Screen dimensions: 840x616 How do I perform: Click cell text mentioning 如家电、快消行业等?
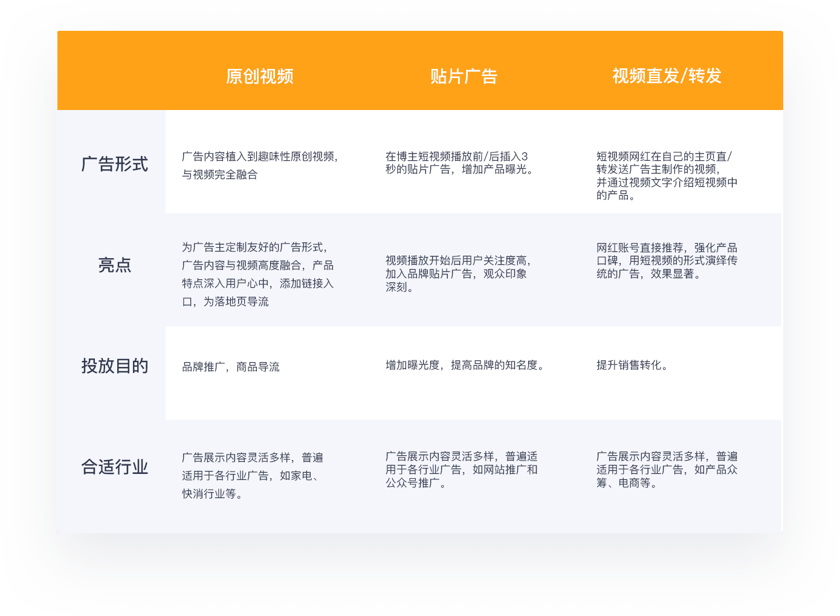(x=253, y=475)
